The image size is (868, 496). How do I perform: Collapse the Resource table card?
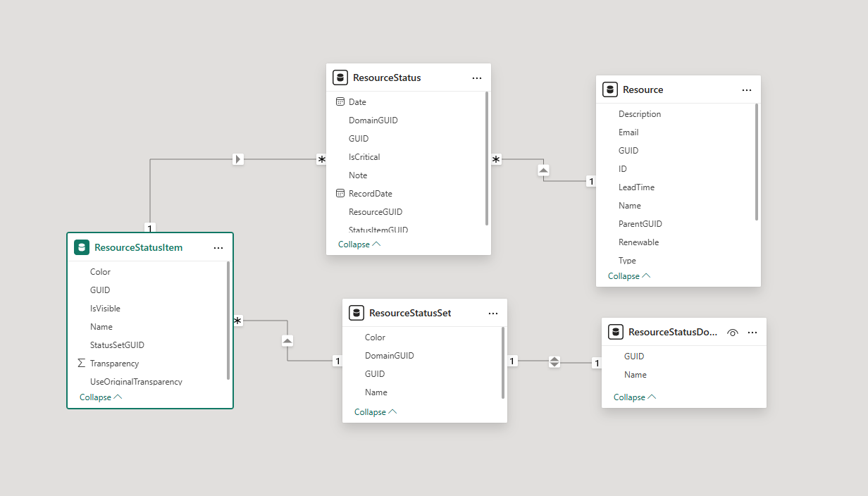point(629,276)
